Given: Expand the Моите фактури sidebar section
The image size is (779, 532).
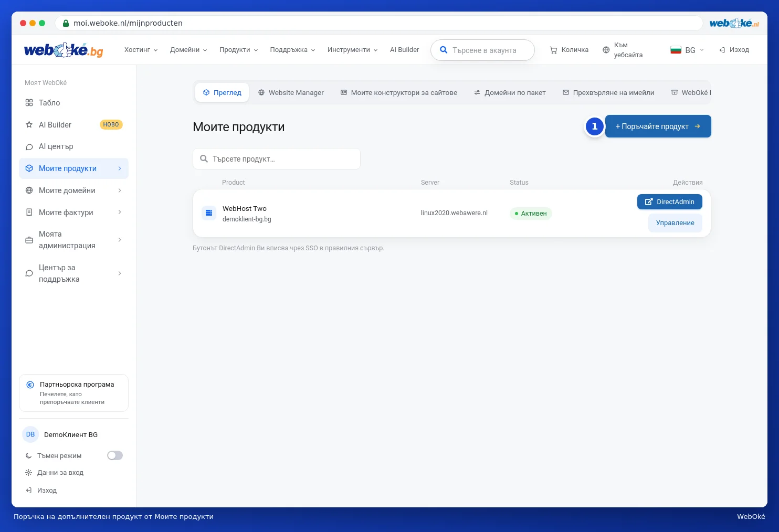Looking at the screenshot, I should click(x=73, y=212).
